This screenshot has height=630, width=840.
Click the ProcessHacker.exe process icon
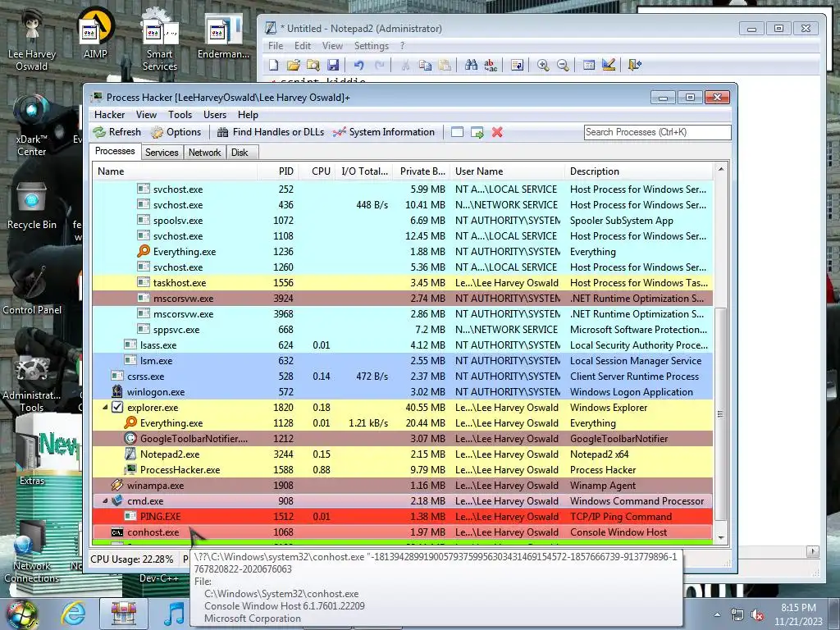click(x=130, y=469)
